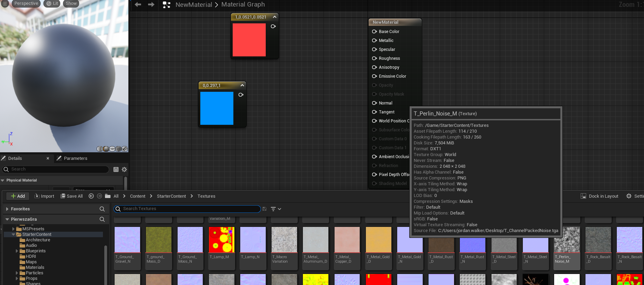Expand the Favorites section
Screen dimensions: 644x285
click(7, 209)
